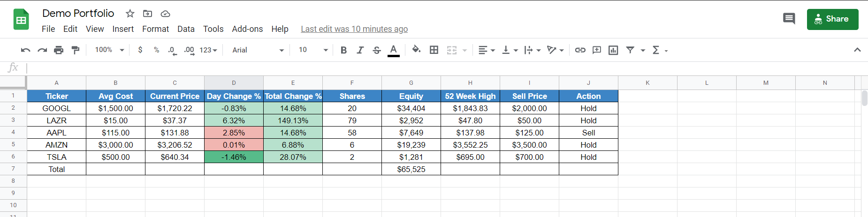Open the Edit menu
This screenshot has width=868, height=217.
pos(70,29)
